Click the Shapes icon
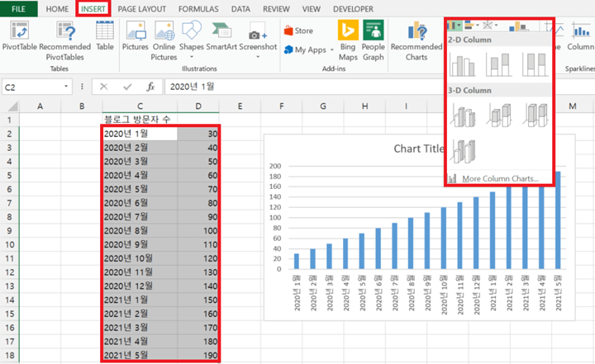The height and width of the screenshot is (364, 595). 191,31
